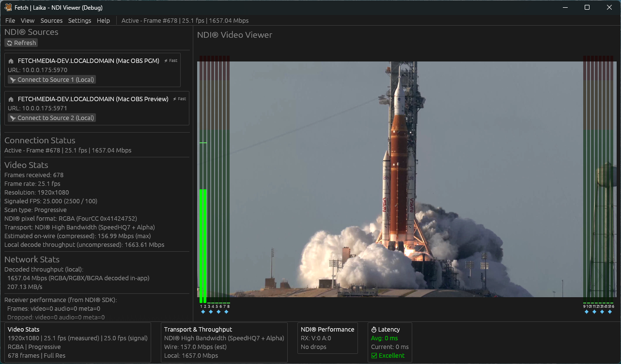Toggle the diamond marker under audio channel 8
This screenshot has width=621, height=364.
pos(226,312)
